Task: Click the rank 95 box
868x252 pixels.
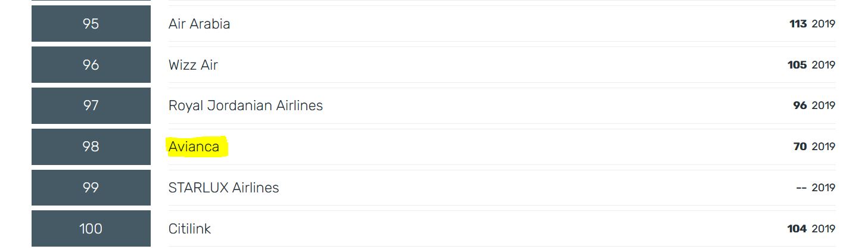Action: click(x=91, y=24)
